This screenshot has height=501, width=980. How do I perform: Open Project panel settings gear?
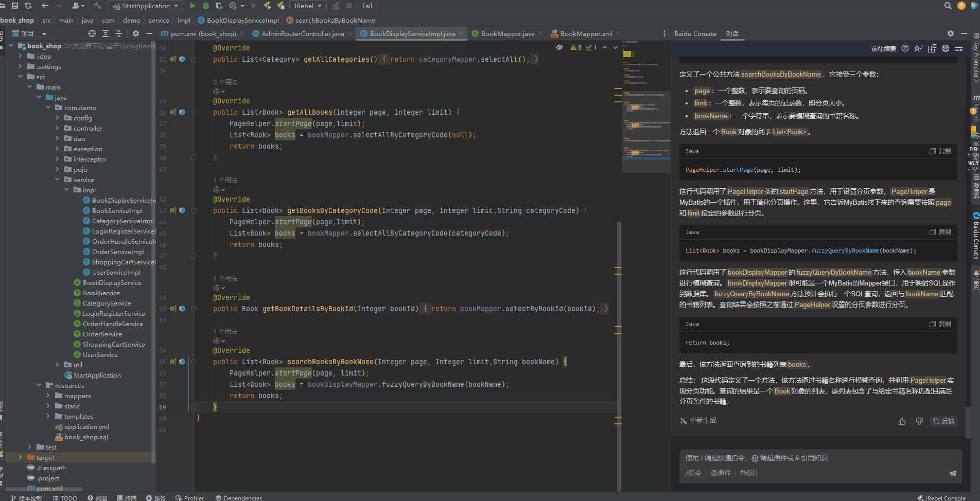coord(136,33)
